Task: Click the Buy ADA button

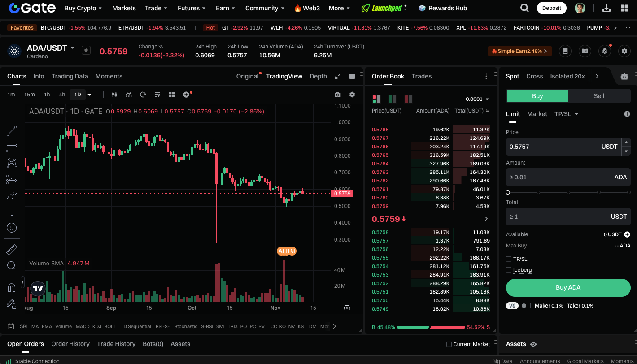Action: tap(568, 288)
